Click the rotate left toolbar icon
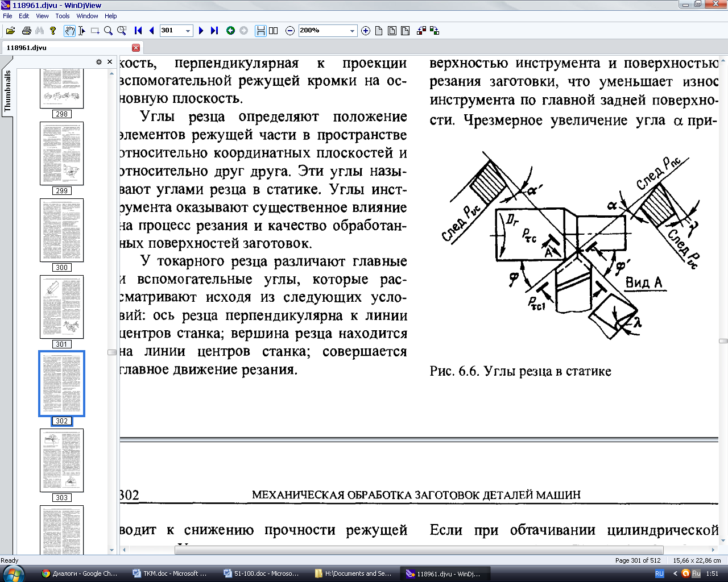 pos(421,31)
